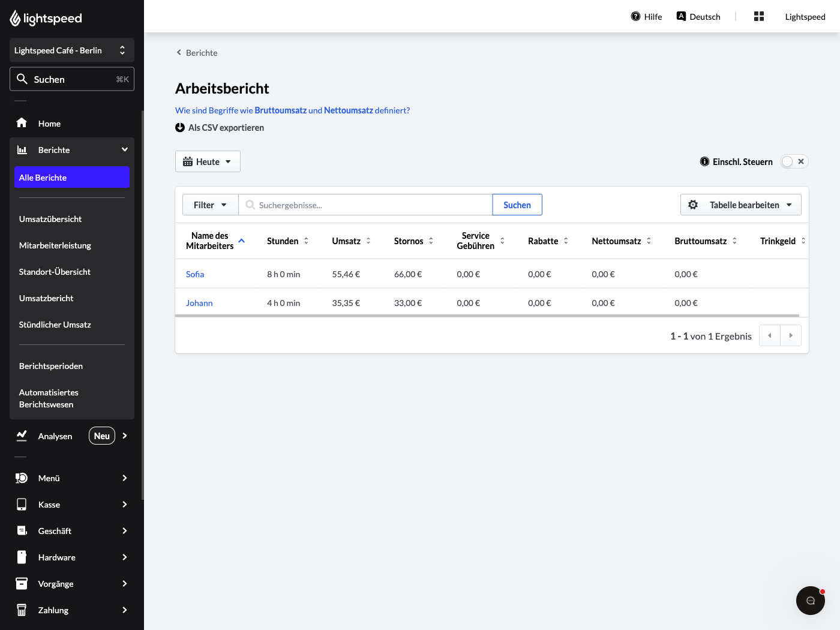Go to next results page arrow

[791, 335]
